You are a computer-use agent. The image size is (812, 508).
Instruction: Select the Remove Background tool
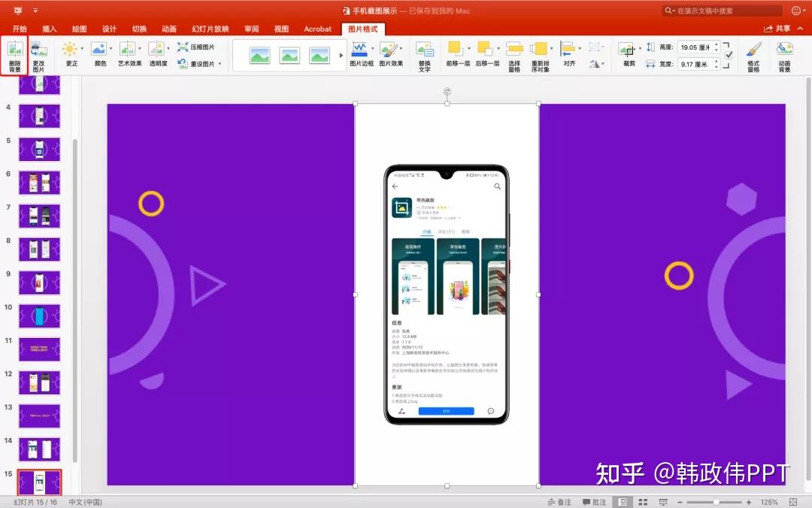tap(14, 55)
